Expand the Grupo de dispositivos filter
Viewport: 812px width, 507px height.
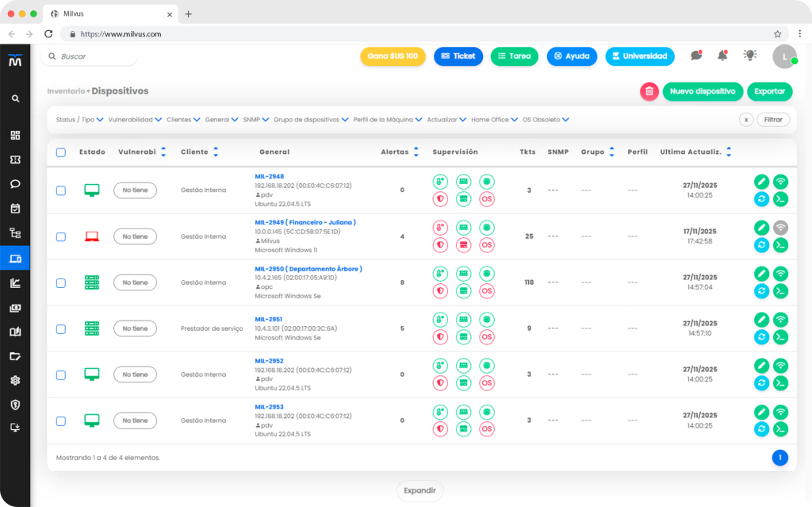[311, 120]
